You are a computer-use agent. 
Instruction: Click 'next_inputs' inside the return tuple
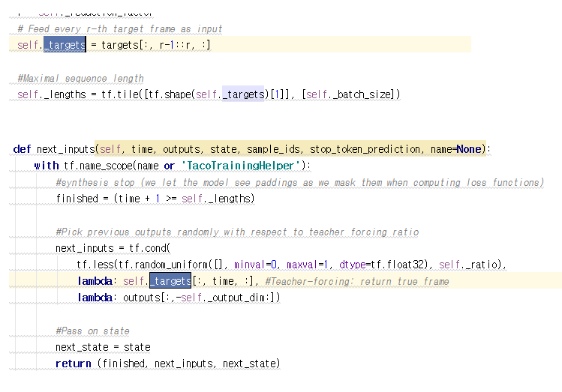[184, 364]
